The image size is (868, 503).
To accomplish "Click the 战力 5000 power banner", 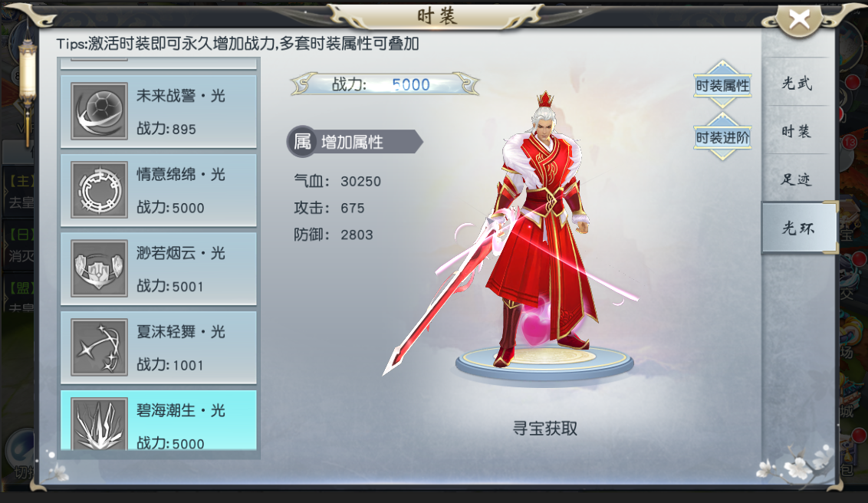I will (x=385, y=84).
